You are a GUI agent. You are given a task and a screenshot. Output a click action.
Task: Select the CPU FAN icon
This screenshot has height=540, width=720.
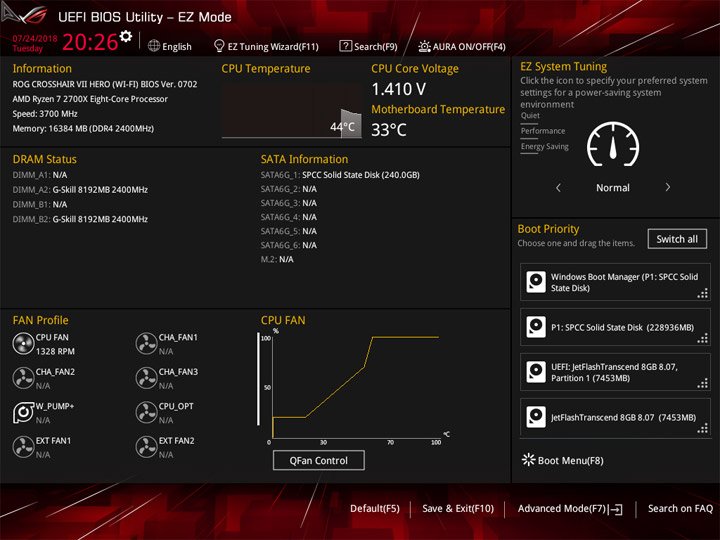point(23,343)
